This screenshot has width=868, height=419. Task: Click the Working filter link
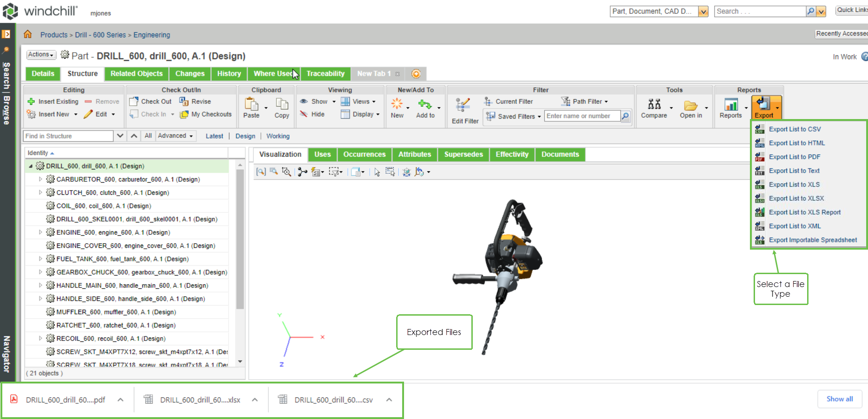point(278,136)
